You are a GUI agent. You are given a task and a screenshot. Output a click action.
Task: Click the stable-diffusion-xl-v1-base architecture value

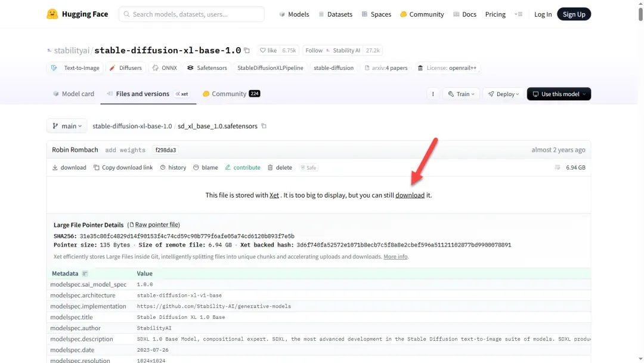coord(179,296)
